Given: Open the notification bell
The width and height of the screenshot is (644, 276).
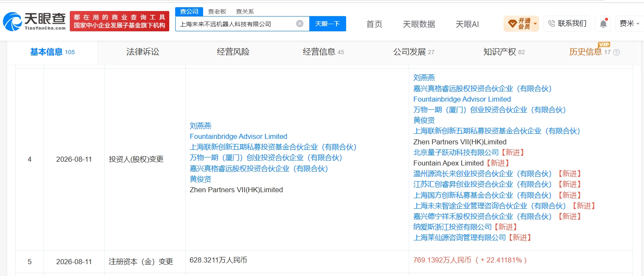Looking at the screenshot, I should click(603, 24).
